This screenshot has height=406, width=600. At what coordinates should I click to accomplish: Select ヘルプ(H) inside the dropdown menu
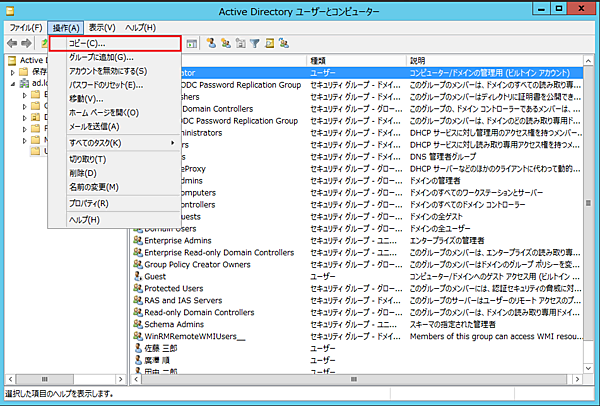(x=115, y=220)
